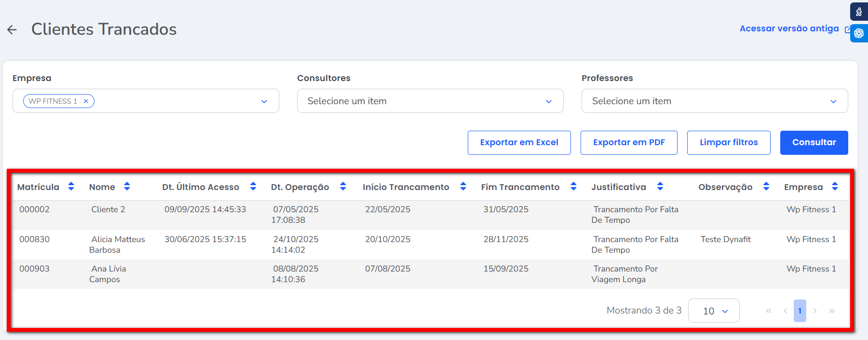Expand the Professores dropdown
The width and height of the screenshot is (868, 340).
click(x=833, y=101)
